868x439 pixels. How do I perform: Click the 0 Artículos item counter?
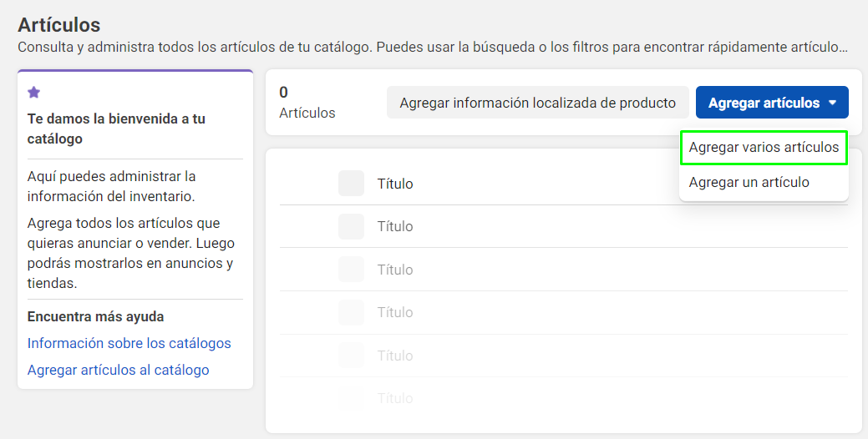pos(307,103)
